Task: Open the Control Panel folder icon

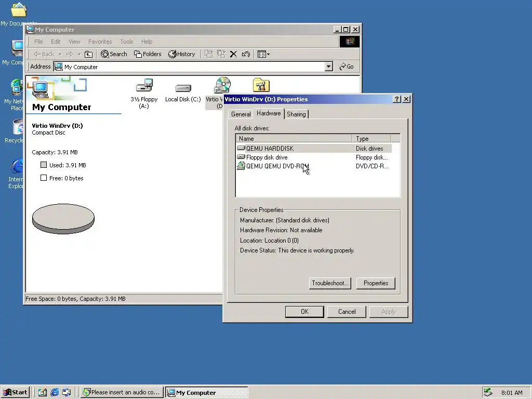Action: [x=261, y=85]
